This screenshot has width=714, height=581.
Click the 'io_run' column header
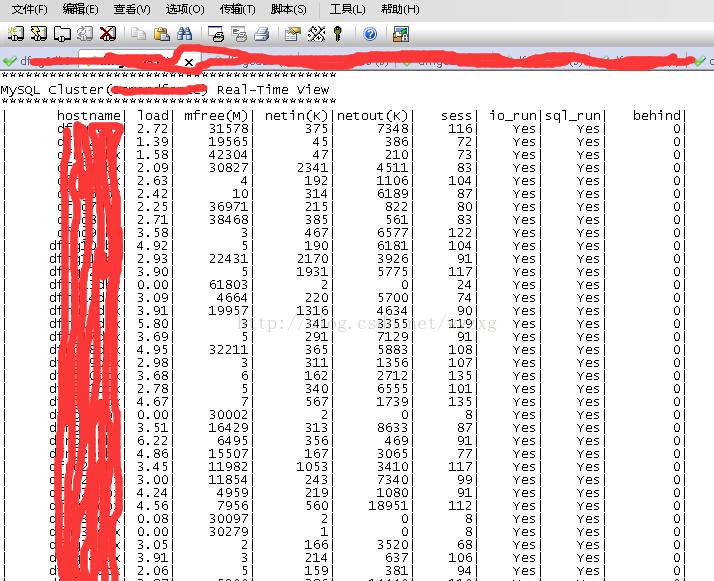[x=513, y=116]
